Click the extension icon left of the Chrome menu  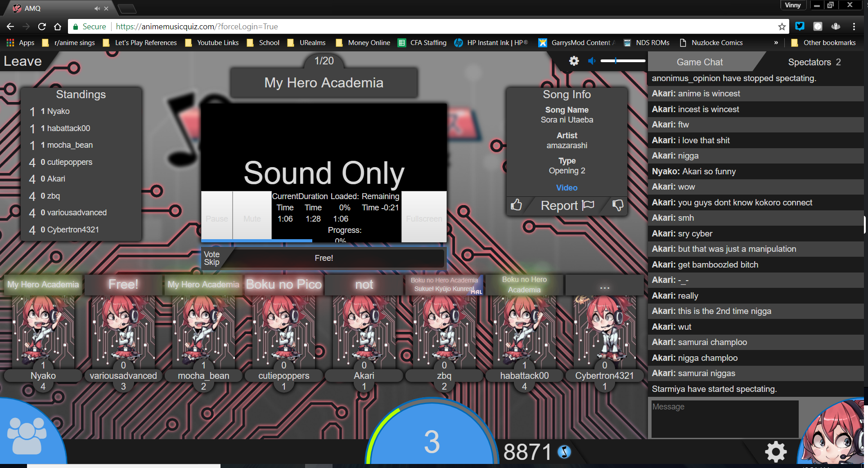(836, 26)
